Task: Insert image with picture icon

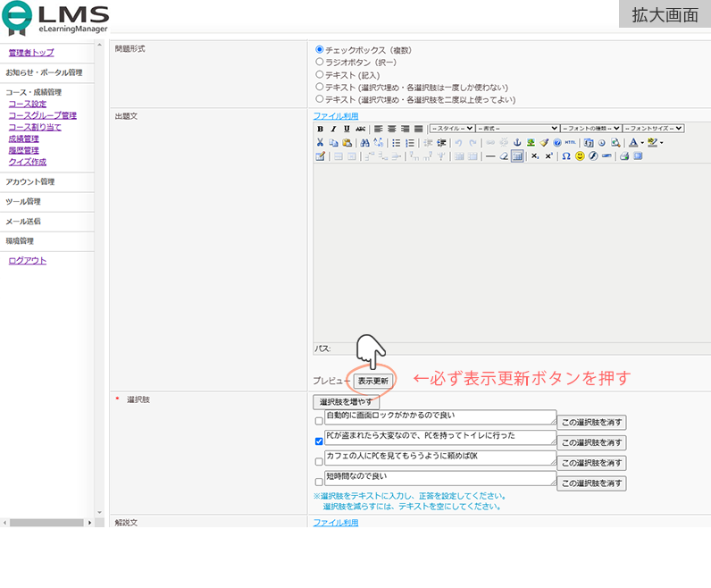Action: pos(531,142)
